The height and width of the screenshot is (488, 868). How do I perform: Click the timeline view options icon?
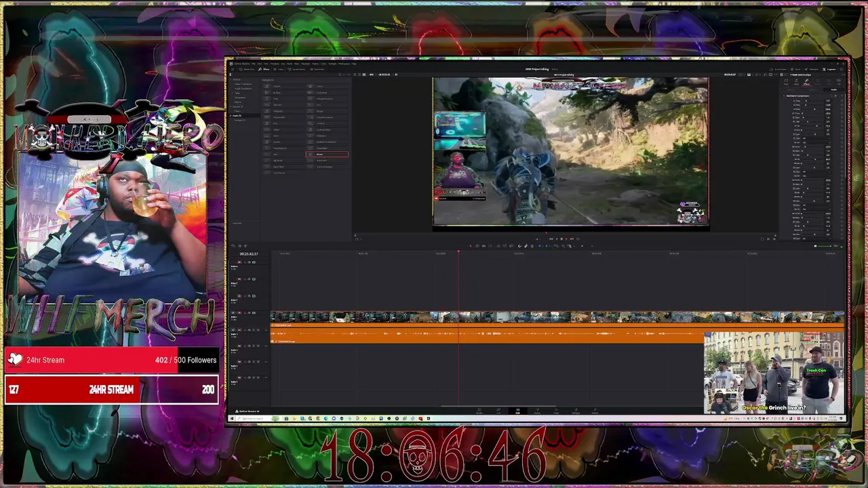(x=233, y=245)
